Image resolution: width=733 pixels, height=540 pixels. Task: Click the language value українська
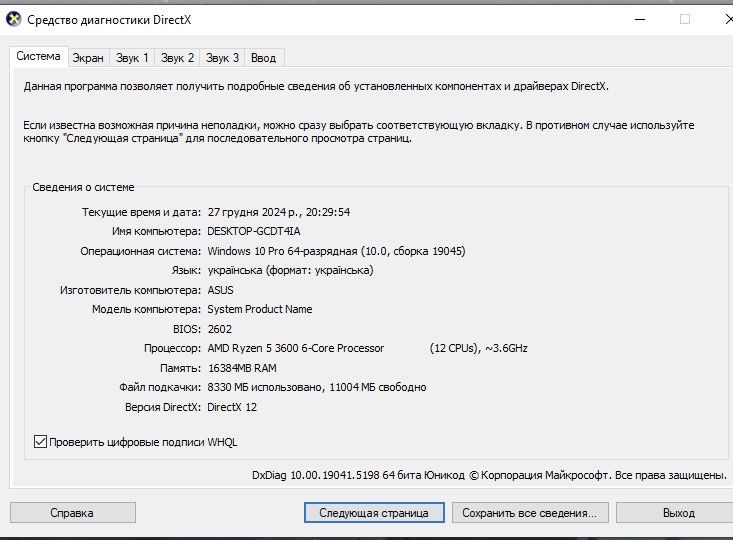click(x=290, y=270)
